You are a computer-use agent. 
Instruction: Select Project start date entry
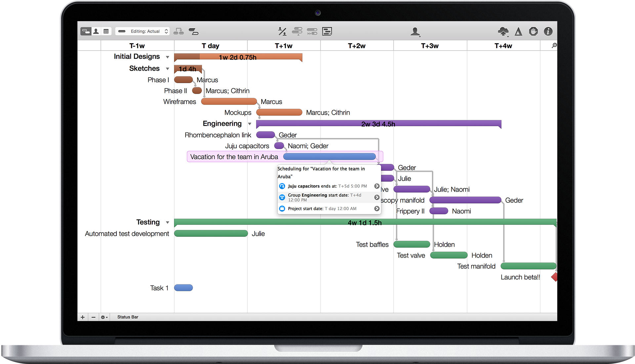(329, 209)
